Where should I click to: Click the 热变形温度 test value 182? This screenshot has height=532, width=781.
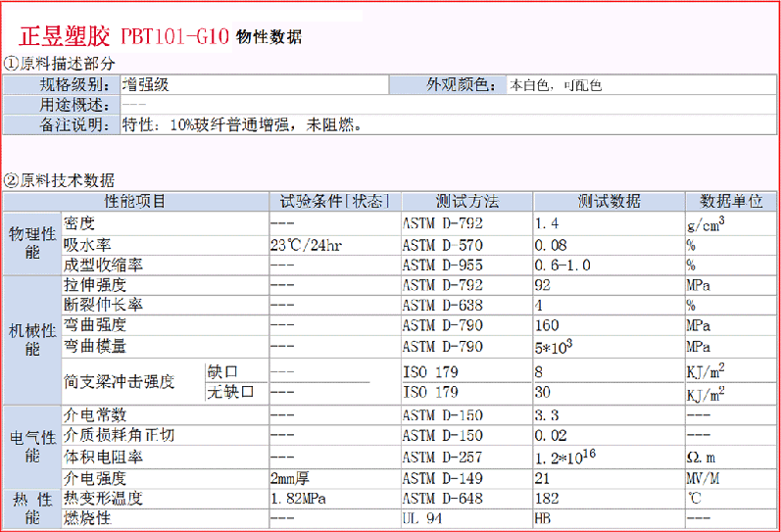point(547,498)
